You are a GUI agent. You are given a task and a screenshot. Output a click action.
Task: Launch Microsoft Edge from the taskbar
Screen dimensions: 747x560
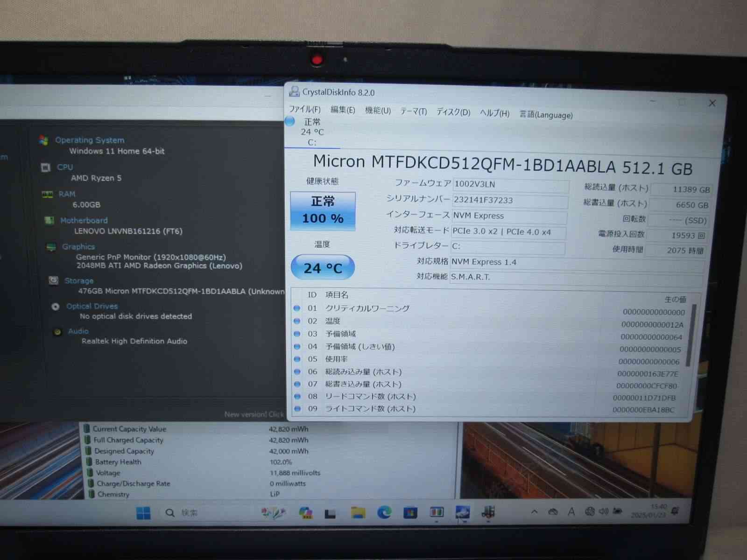tap(384, 512)
